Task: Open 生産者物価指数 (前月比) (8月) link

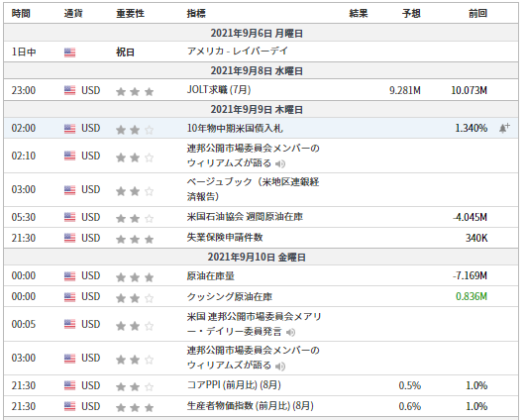Action: pyautogui.click(x=250, y=406)
